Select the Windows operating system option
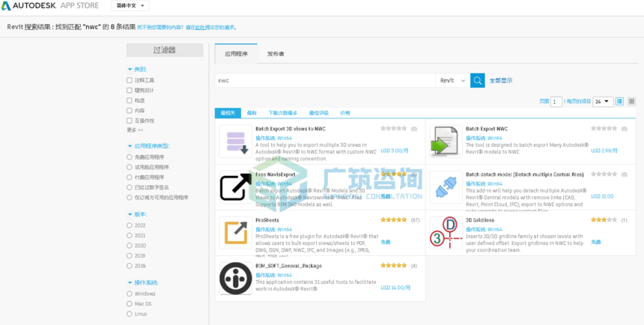Viewport: 644px width, 325px height. pos(130,294)
